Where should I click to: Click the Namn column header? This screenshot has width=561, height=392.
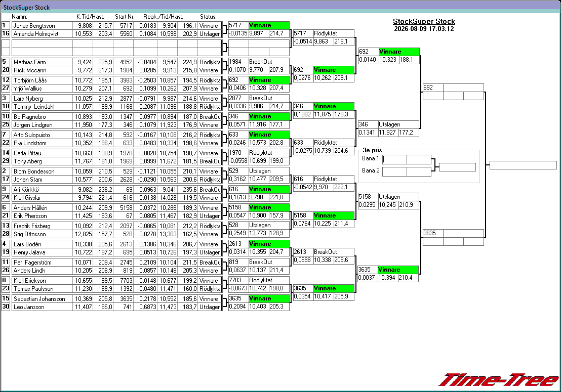19,17
